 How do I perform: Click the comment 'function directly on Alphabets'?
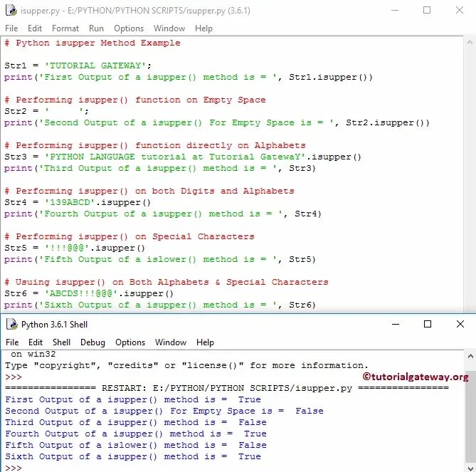pyautogui.click(x=155, y=145)
